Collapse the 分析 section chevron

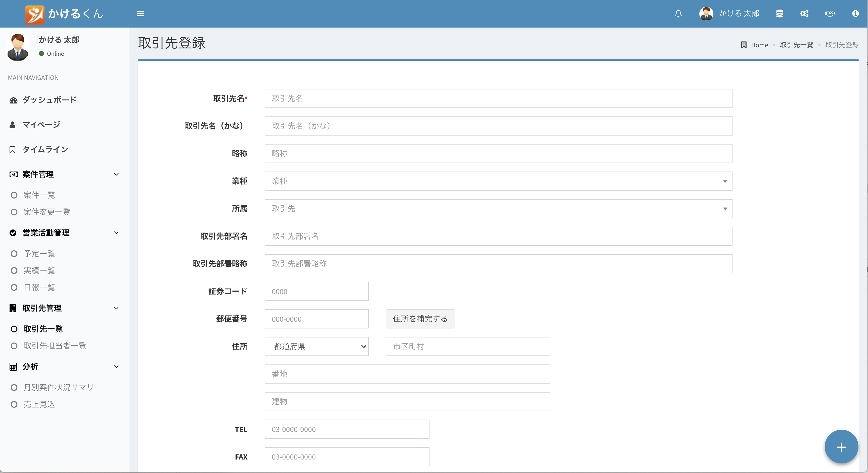pyautogui.click(x=116, y=367)
